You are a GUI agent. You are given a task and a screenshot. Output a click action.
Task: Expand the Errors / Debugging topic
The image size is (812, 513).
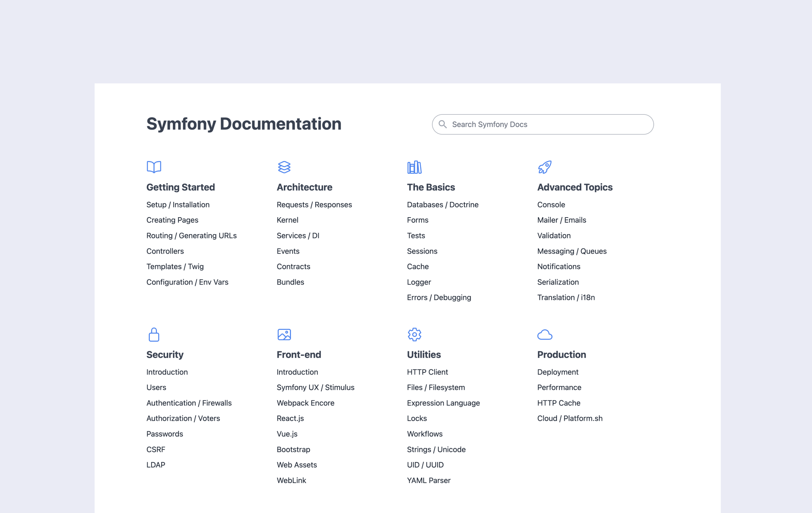438,297
